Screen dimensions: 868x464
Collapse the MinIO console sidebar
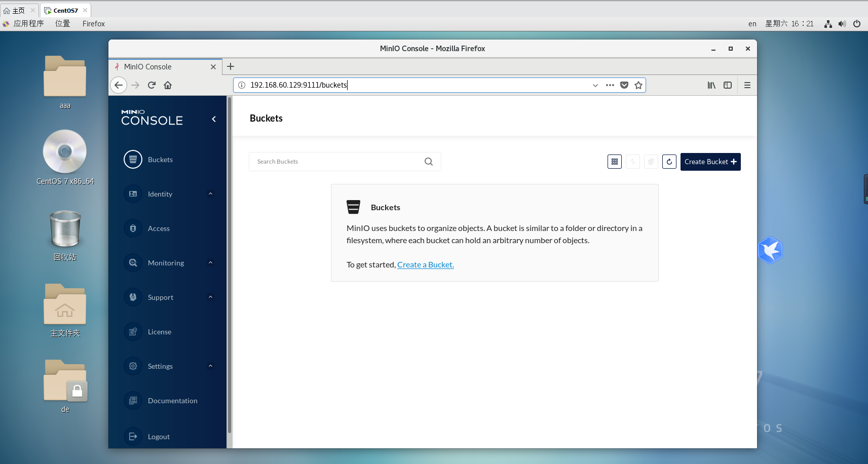(214, 119)
